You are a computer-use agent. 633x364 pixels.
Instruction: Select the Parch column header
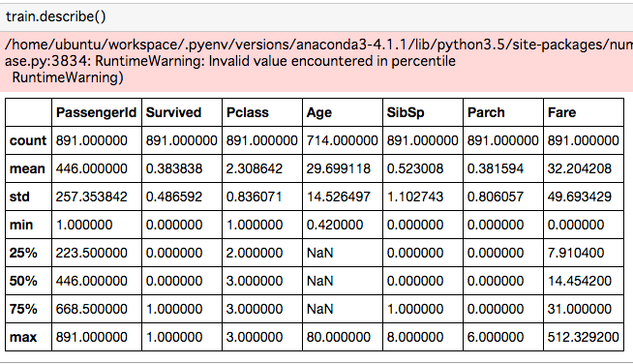486,112
